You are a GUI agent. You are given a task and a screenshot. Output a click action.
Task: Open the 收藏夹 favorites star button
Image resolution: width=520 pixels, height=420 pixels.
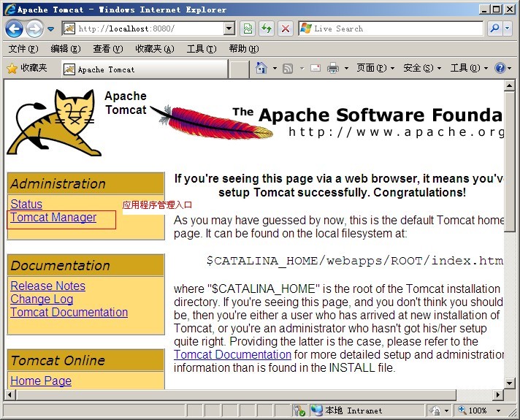click(x=27, y=69)
